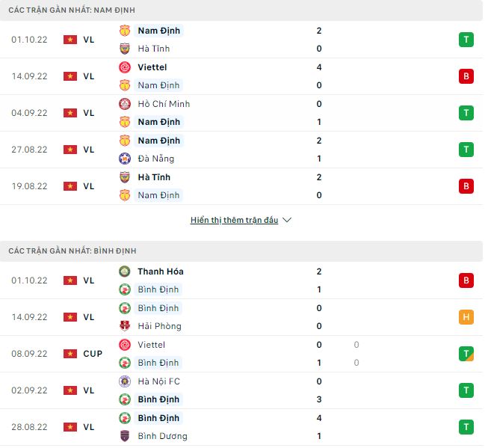Click the win badge for 04.09.22 match
Viewport: 485px width, 448px height.
coord(466,113)
